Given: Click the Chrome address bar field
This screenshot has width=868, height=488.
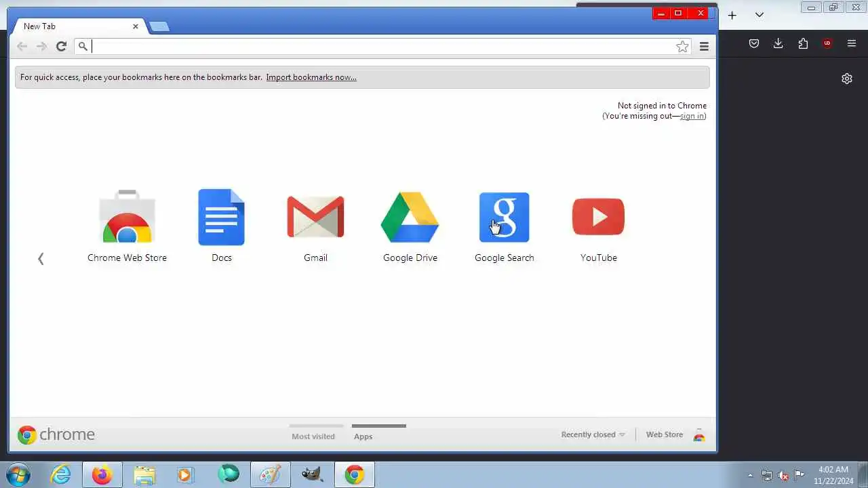Looking at the screenshot, I should point(383,46).
